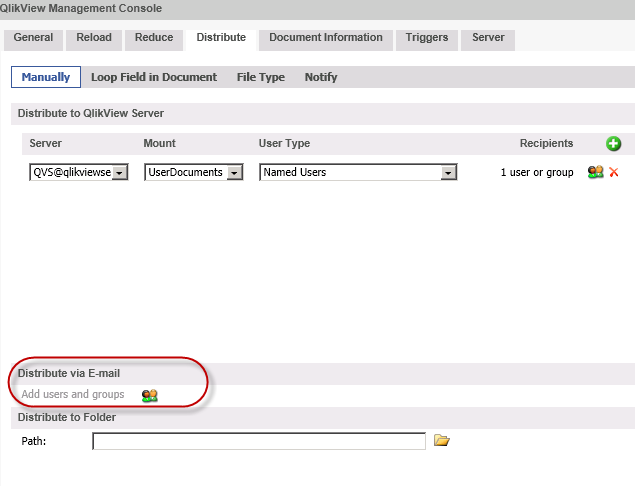This screenshot has height=486, width=635.
Task: Open the User Type dropdown Named Users
Action: pyautogui.click(x=358, y=172)
